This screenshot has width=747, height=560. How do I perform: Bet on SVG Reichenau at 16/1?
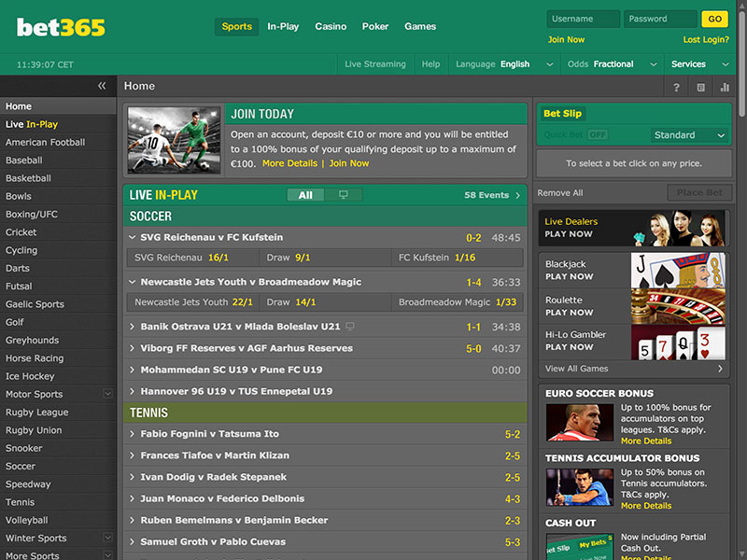192,258
